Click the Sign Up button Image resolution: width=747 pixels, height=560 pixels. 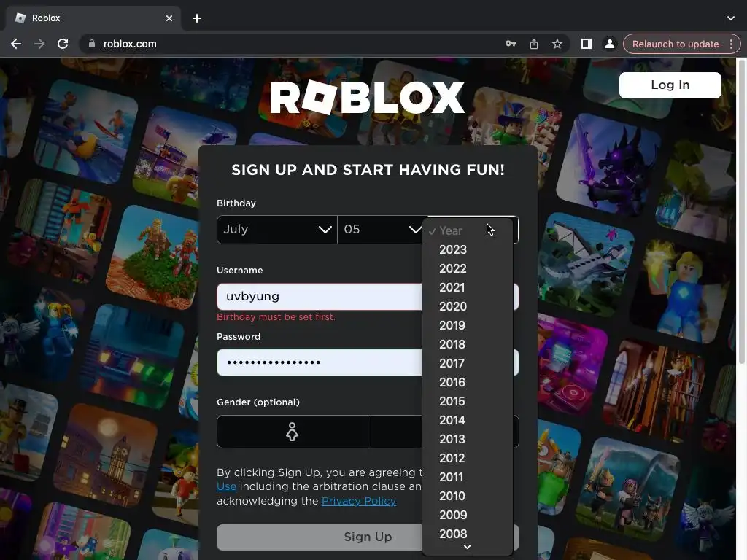(x=368, y=537)
